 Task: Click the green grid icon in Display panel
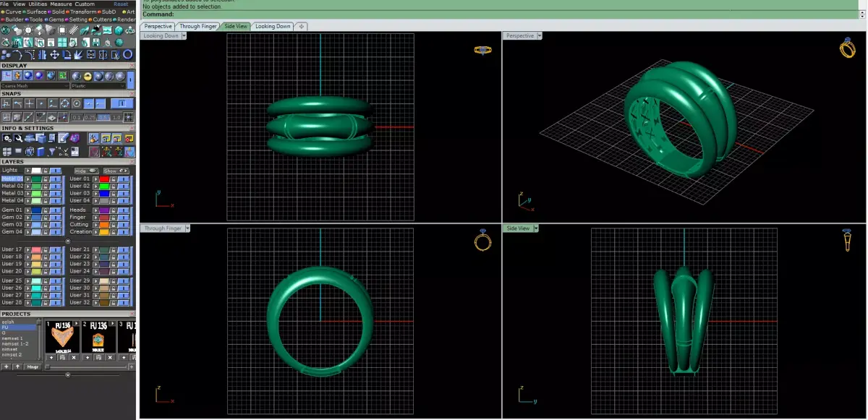tap(63, 75)
